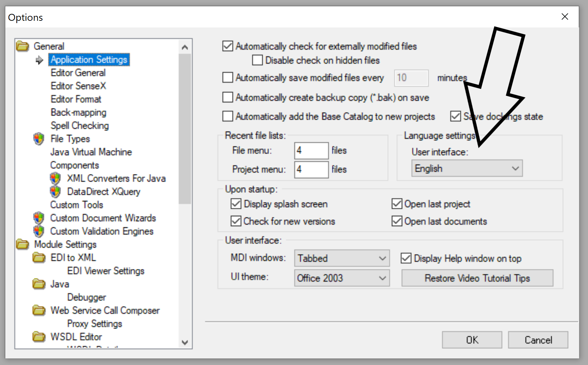Screen dimensions: 588x365
Task: Click the OK button
Action: coord(472,340)
